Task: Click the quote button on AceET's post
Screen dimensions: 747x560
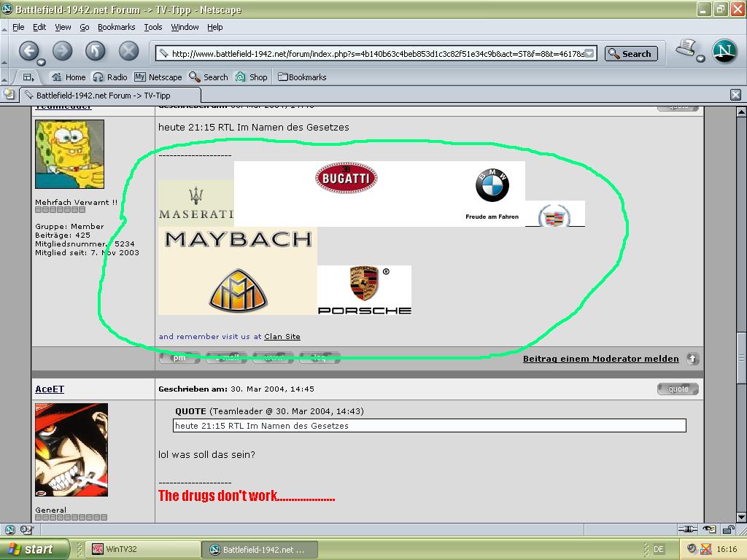Action: [678, 389]
